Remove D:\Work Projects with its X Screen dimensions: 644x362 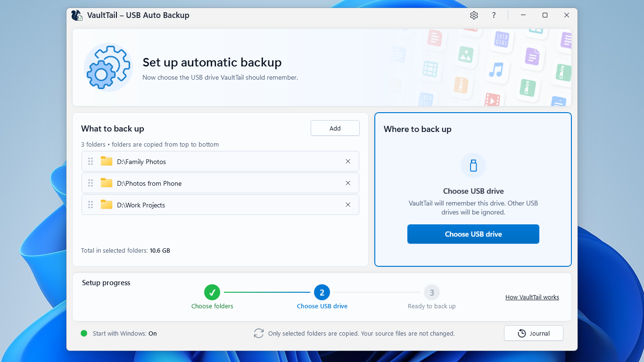(x=348, y=205)
